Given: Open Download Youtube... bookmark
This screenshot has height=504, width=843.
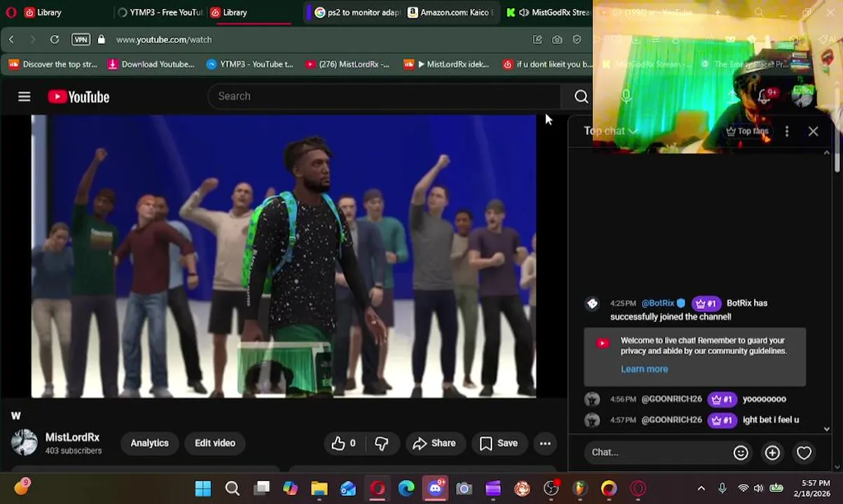Looking at the screenshot, I should click(x=151, y=64).
